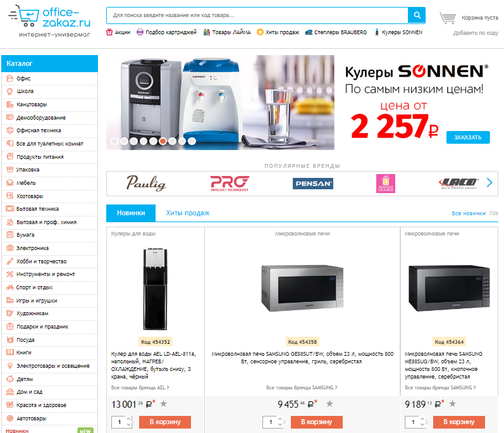This screenshot has height=433, width=504.
Task: Select the last banner slide dot
Action: click(192, 141)
